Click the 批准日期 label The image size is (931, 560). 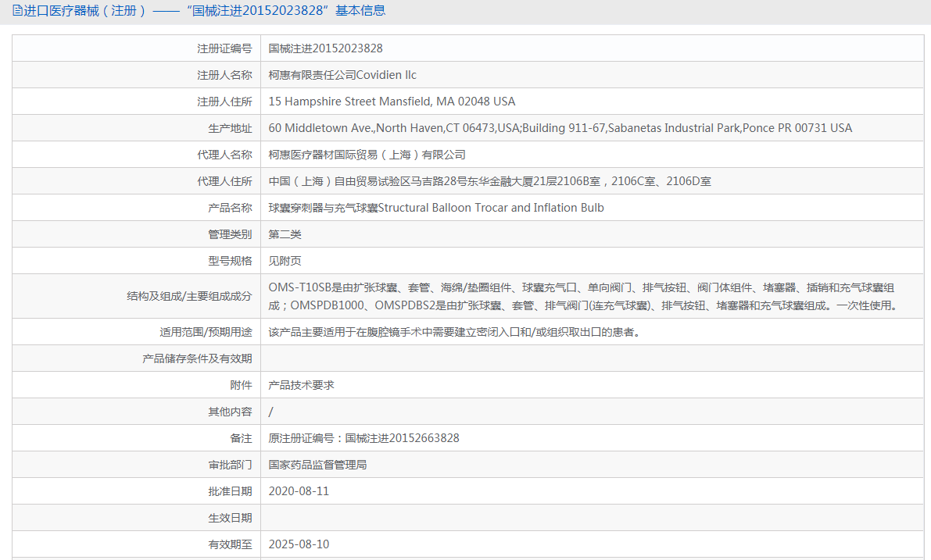coord(230,492)
